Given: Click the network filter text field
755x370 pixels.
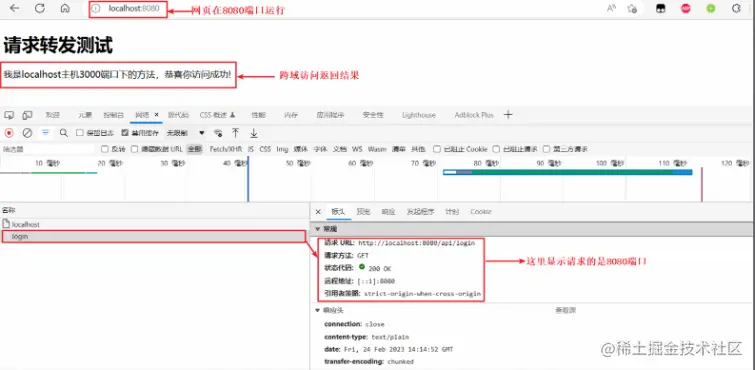Looking at the screenshot, I should coord(47,149).
